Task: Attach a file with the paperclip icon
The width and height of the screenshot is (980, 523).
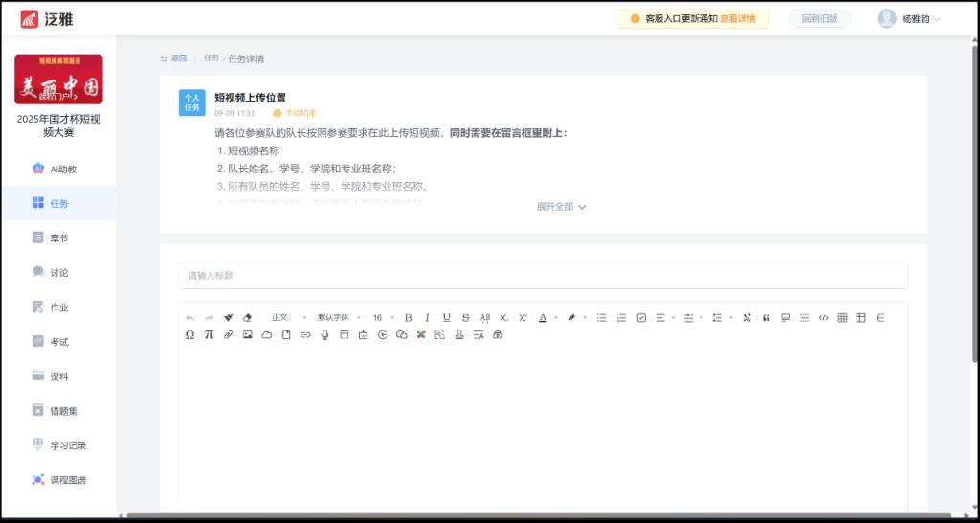Action: pos(228,334)
